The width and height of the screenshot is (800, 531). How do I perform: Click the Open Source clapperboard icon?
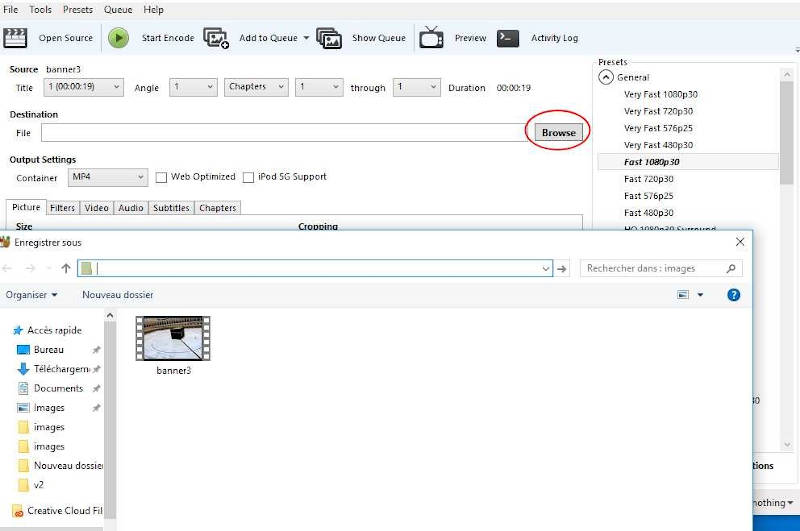click(x=15, y=38)
